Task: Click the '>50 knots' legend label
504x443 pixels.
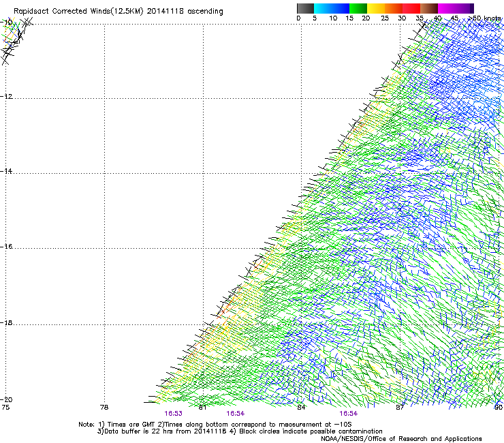Action: pyautogui.click(x=484, y=18)
